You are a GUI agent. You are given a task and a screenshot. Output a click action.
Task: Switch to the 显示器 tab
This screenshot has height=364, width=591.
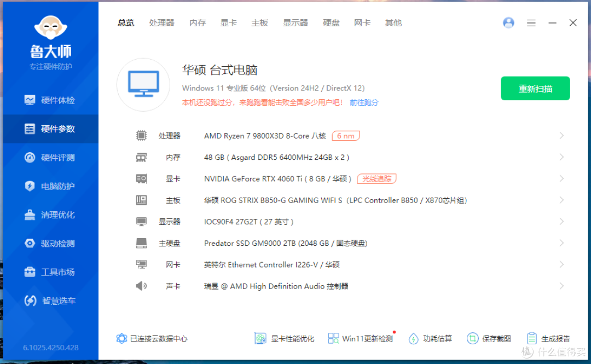[295, 22]
